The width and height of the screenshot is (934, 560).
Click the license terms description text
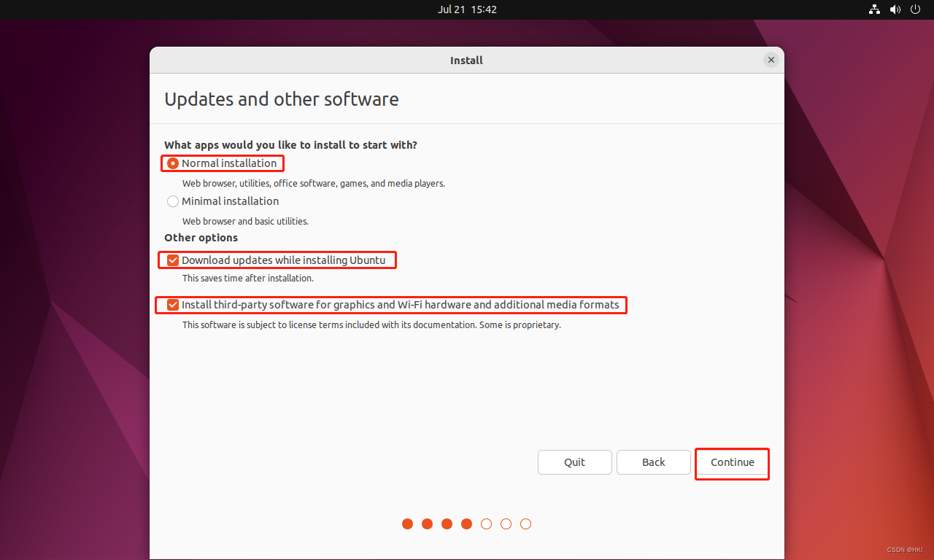click(x=371, y=325)
